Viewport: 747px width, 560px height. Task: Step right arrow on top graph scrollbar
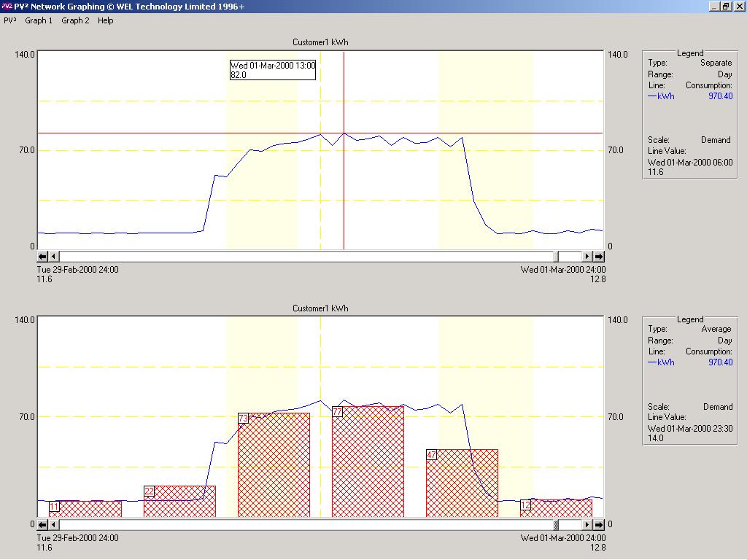pos(587,256)
